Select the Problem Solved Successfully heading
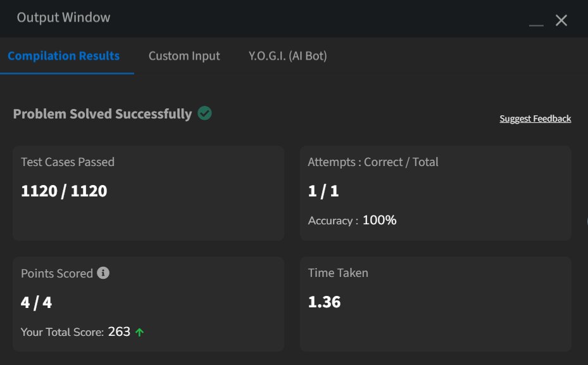Image resolution: width=588 pixels, height=365 pixels. (x=103, y=114)
